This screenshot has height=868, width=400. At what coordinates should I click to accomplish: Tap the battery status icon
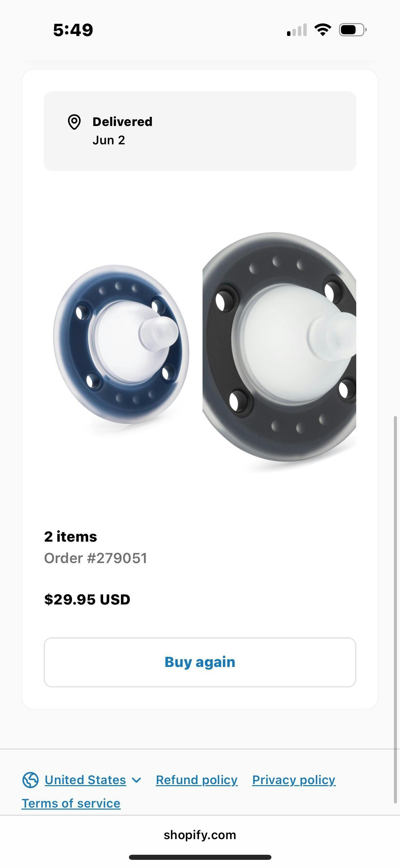pyautogui.click(x=353, y=30)
